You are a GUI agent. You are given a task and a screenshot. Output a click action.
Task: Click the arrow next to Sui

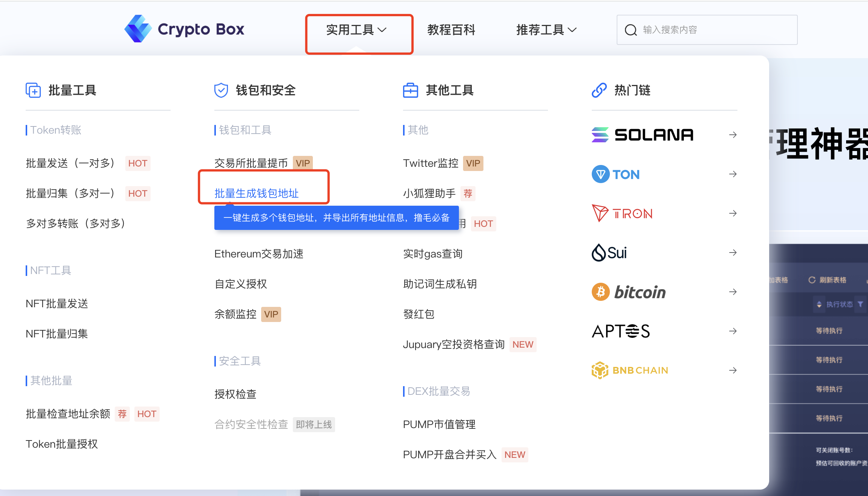click(x=733, y=253)
